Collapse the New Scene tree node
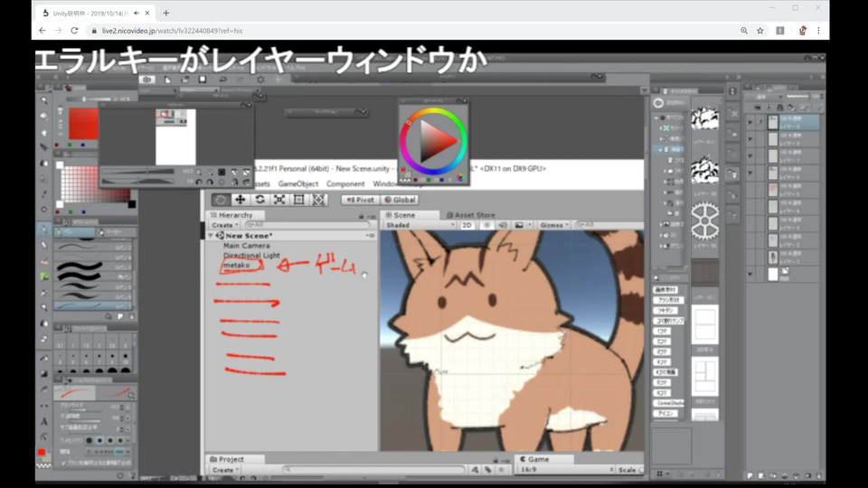 click(211, 236)
